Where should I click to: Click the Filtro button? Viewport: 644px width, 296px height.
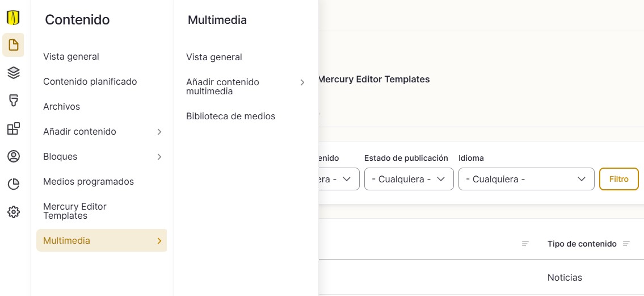[x=618, y=179]
